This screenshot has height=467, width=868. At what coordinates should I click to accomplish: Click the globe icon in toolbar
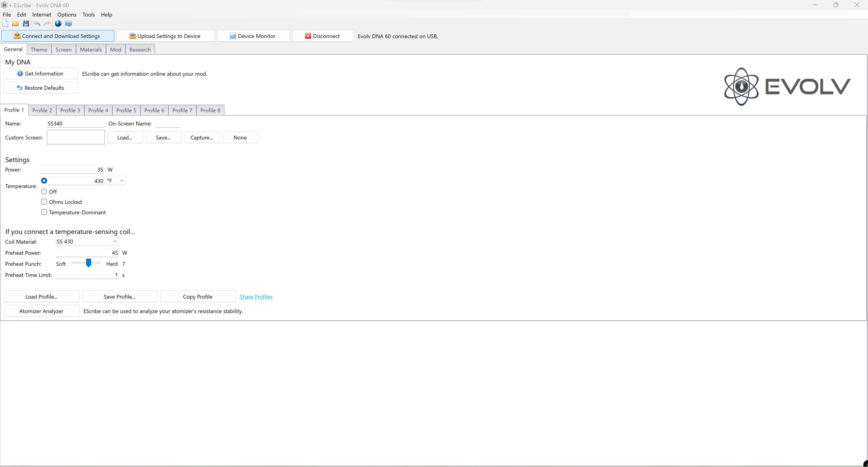(x=58, y=24)
